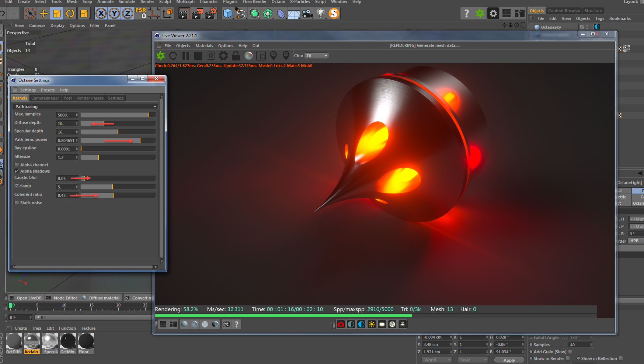This screenshot has height=364, width=644.
Task: Enable the Static noise checkbox
Action: tap(17, 203)
